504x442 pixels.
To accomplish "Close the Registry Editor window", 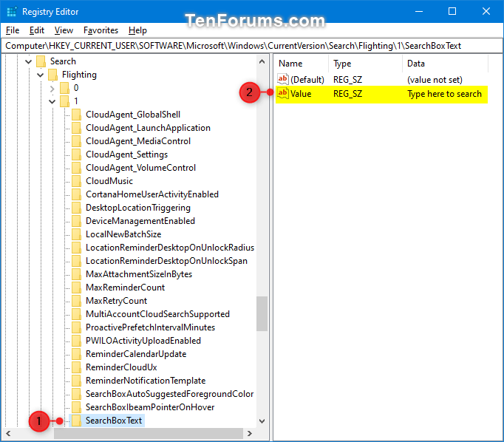I will (486, 12).
